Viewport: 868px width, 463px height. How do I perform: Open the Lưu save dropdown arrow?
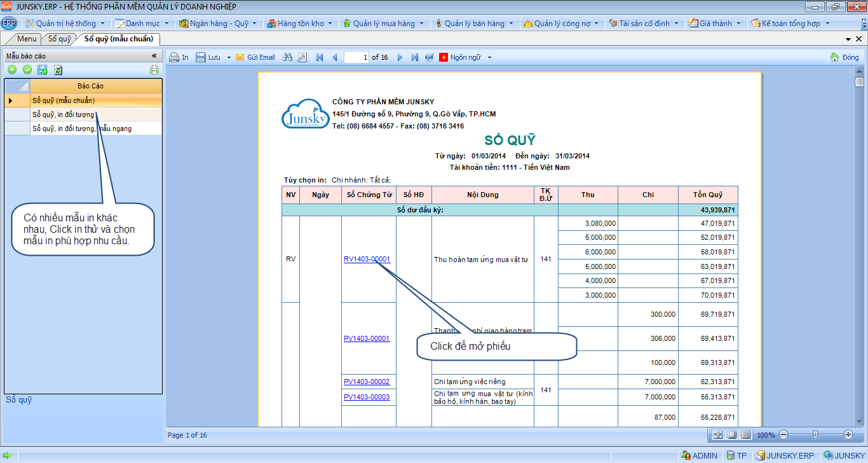click(x=228, y=57)
